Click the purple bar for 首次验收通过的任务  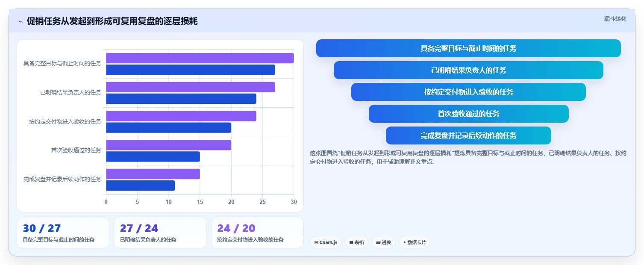click(x=169, y=145)
